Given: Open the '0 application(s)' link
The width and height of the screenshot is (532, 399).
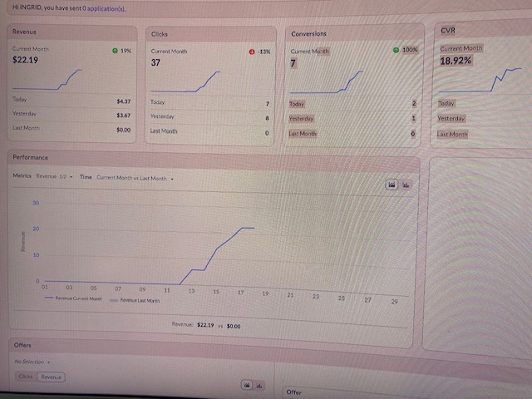Looking at the screenshot, I should 104,8.
